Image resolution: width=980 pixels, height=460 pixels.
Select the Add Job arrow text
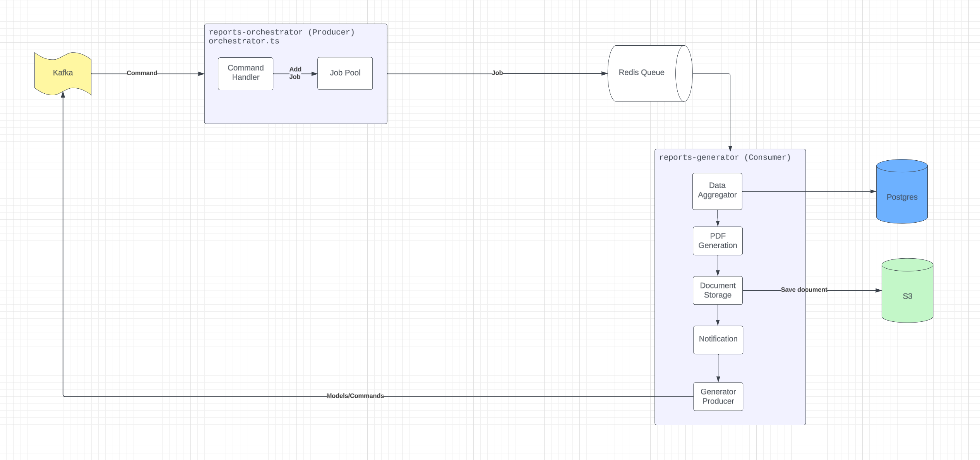[x=295, y=73]
